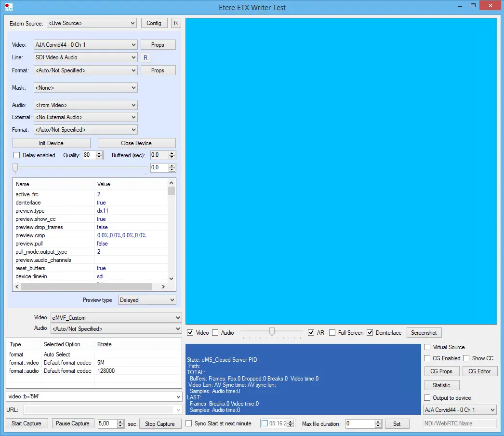Viewport: 504px width, 436px height.
Task: Open the CG Editor
Action: (x=479, y=371)
